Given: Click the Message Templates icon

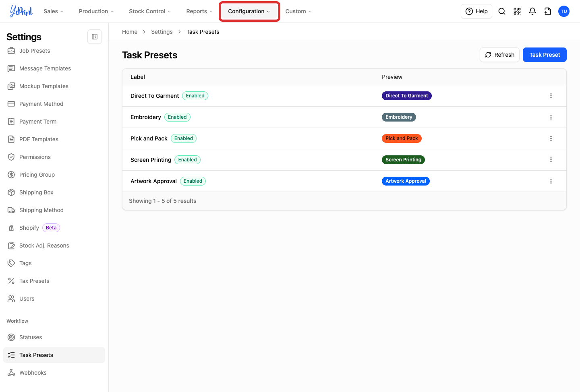Looking at the screenshot, I should click(x=11, y=68).
